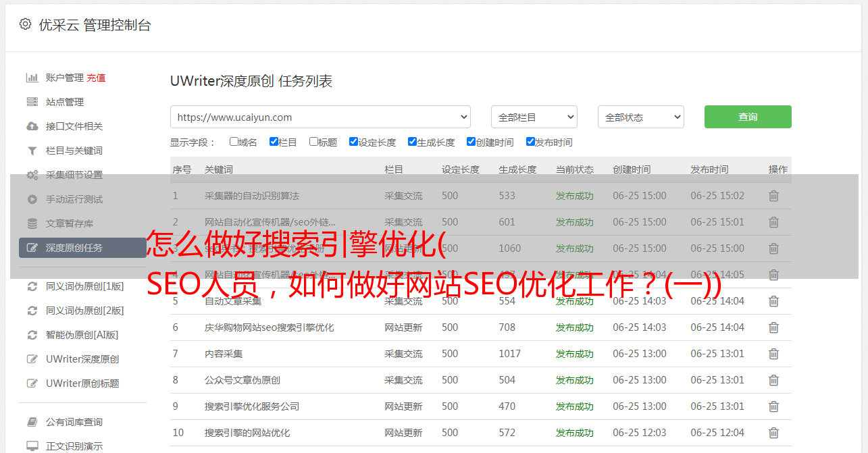Click publish time 06-25 12:04
This screenshot has height=453, width=868.
717,433
